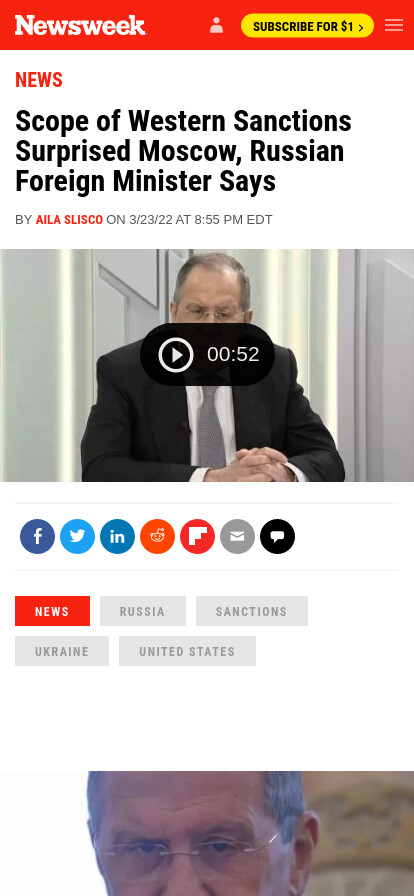Select the SANCTIONS topic tag
The height and width of the screenshot is (896, 414).
252,611
